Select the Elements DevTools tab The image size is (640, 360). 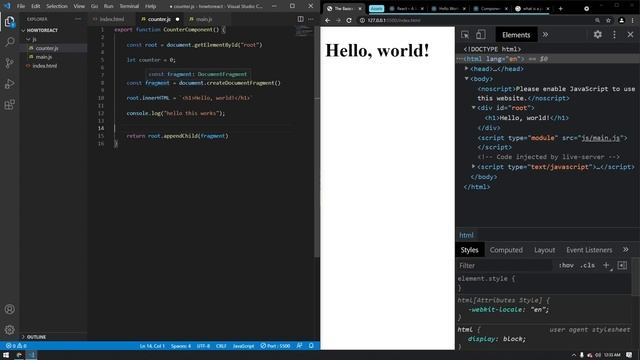pyautogui.click(x=516, y=35)
